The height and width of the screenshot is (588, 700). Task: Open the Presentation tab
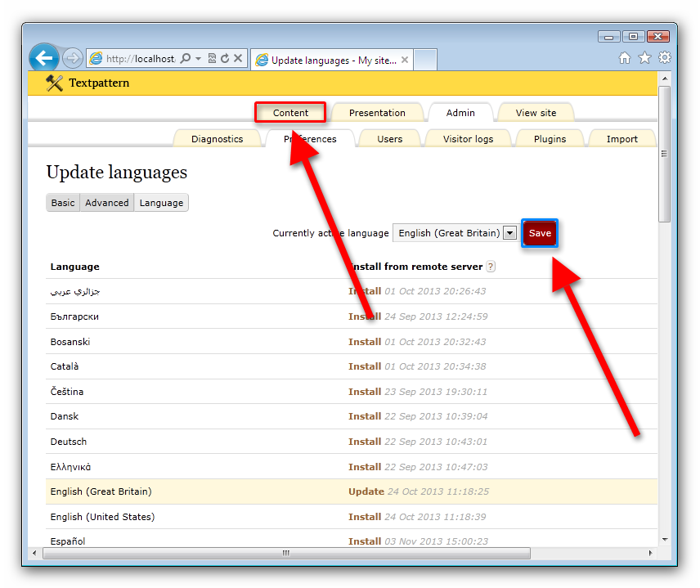point(377,113)
